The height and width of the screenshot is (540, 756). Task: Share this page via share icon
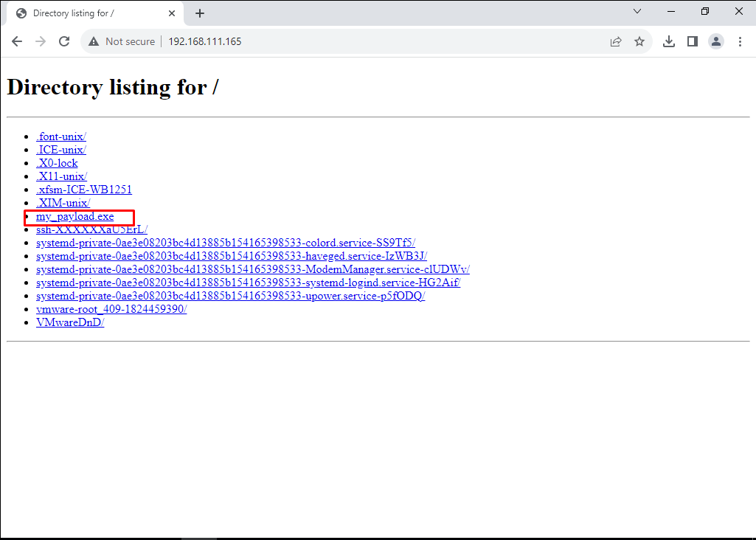616,42
